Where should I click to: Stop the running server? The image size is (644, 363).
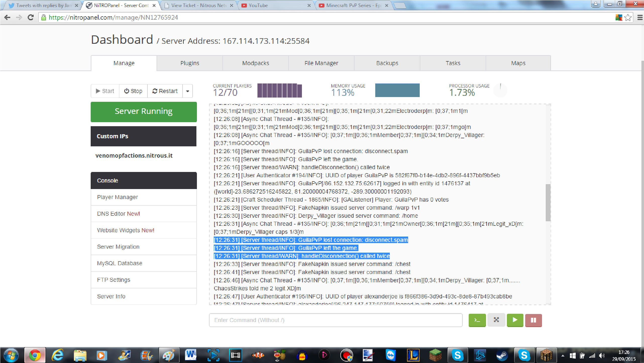click(133, 91)
